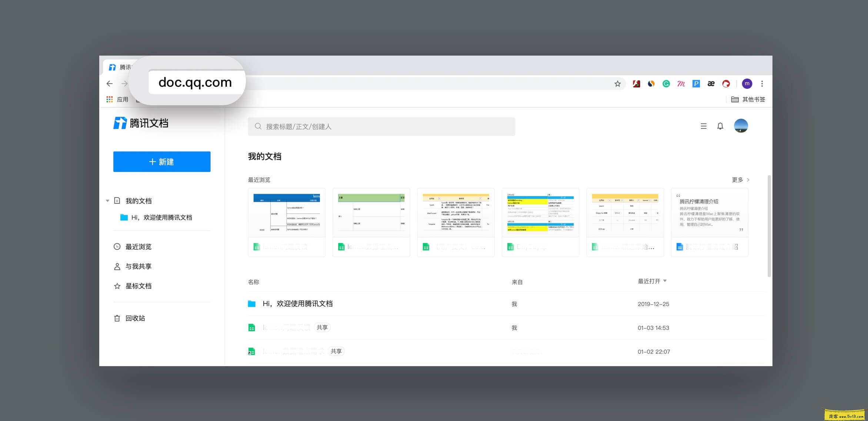Open the Grammarly extension icon
The image size is (868, 421).
click(666, 84)
